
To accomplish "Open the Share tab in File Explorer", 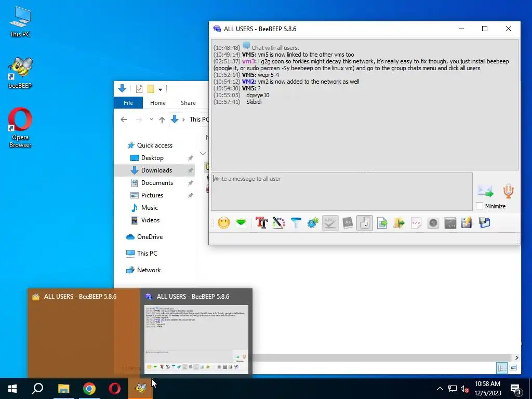I will point(188,103).
